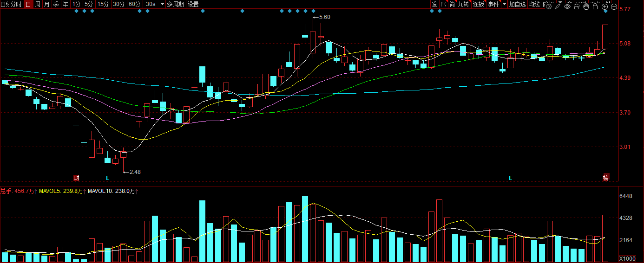
Task: Open the PK comparison button
Action: click(x=443, y=4)
